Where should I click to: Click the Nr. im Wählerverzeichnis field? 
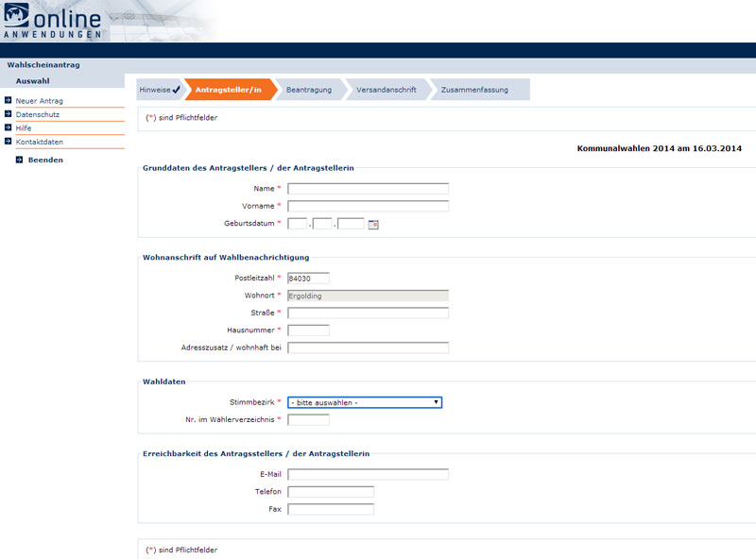308,420
